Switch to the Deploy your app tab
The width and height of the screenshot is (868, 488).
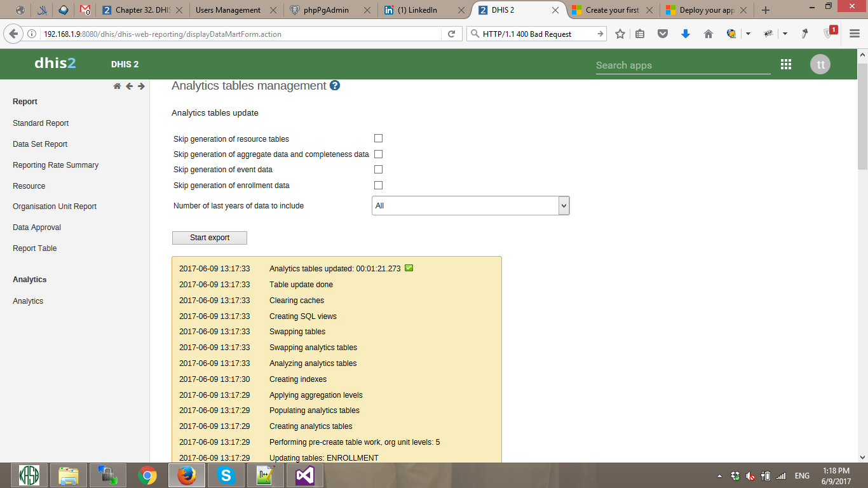click(x=707, y=10)
